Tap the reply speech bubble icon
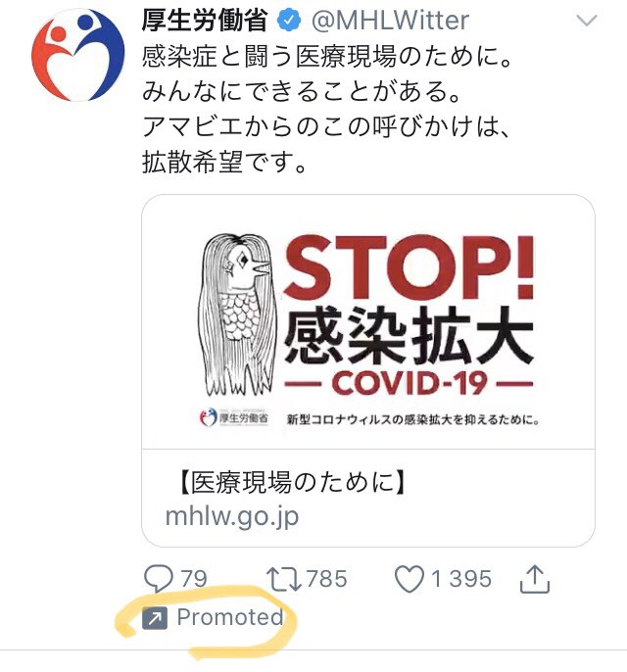Screen dimensions: 627x672 pos(159,579)
